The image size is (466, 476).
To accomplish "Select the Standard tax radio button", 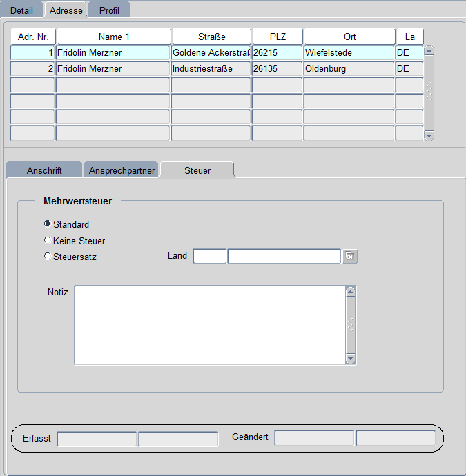I will [48, 224].
